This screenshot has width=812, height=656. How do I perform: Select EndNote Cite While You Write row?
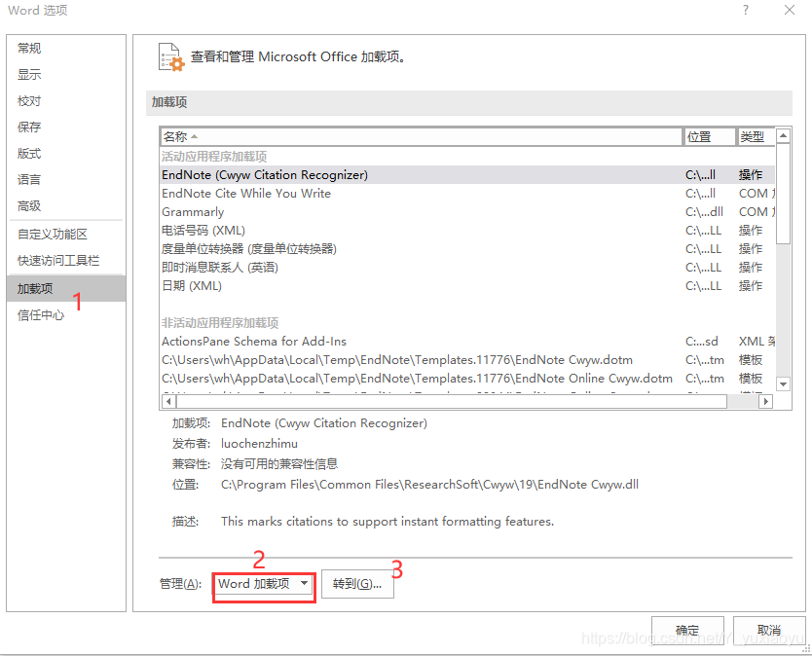(467, 194)
